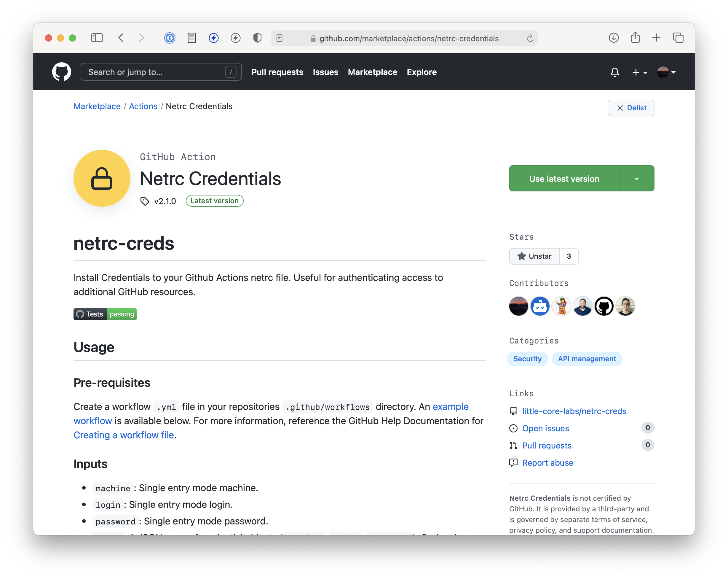
Task: Open GitHub notifications bell
Action: tap(614, 72)
